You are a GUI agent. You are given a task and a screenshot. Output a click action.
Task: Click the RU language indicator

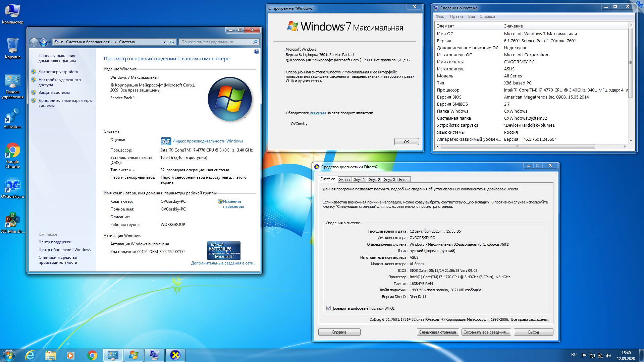coord(574,355)
